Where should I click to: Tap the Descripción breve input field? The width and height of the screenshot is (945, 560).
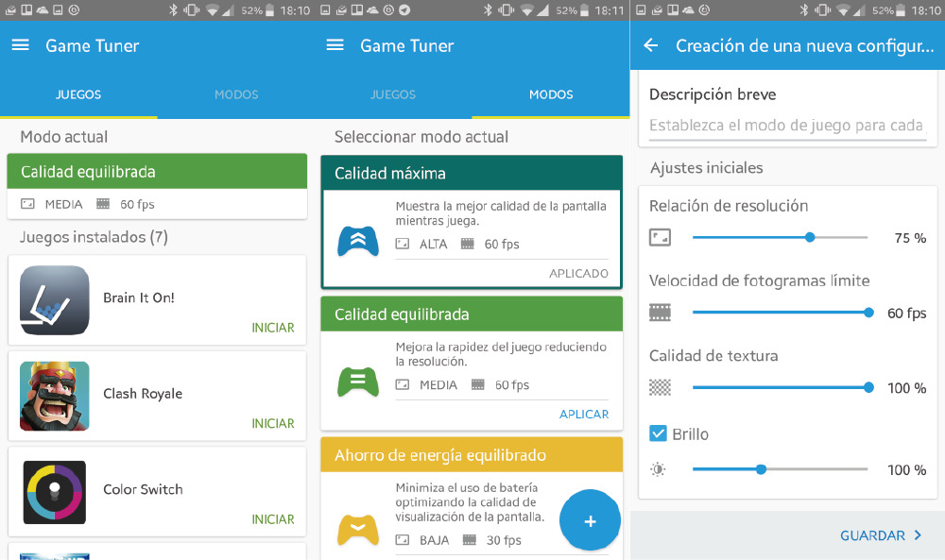click(786, 126)
